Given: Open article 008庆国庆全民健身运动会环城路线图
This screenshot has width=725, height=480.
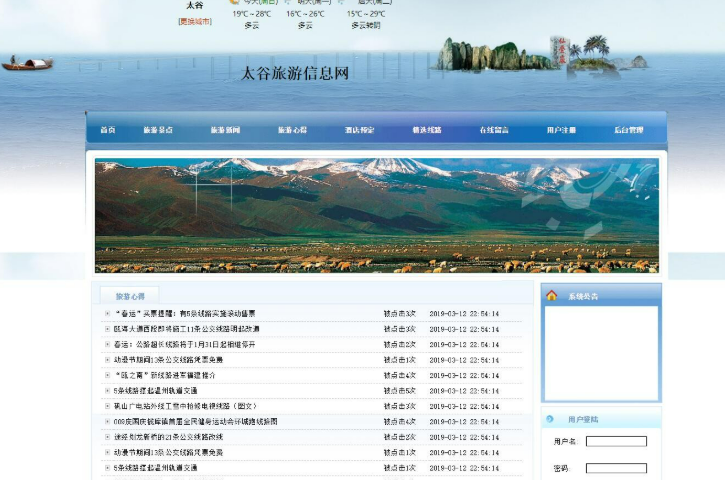Looking at the screenshot, I should click(x=196, y=422).
